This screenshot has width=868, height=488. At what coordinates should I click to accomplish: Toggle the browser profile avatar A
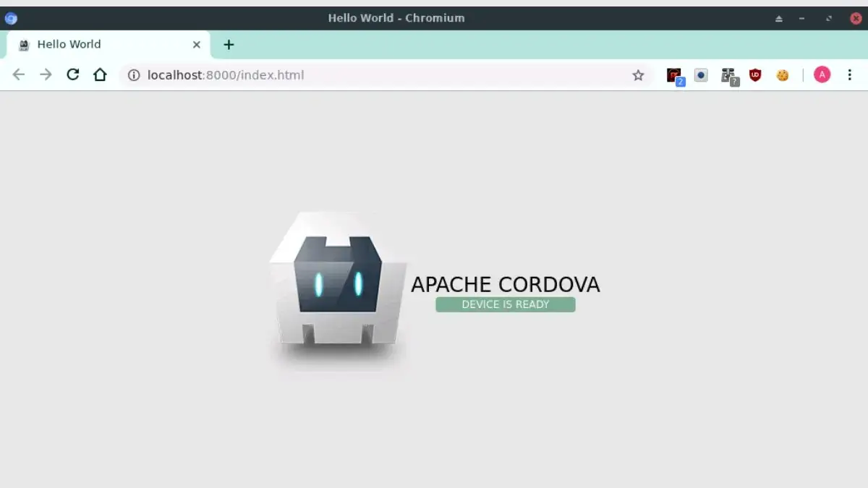click(822, 74)
